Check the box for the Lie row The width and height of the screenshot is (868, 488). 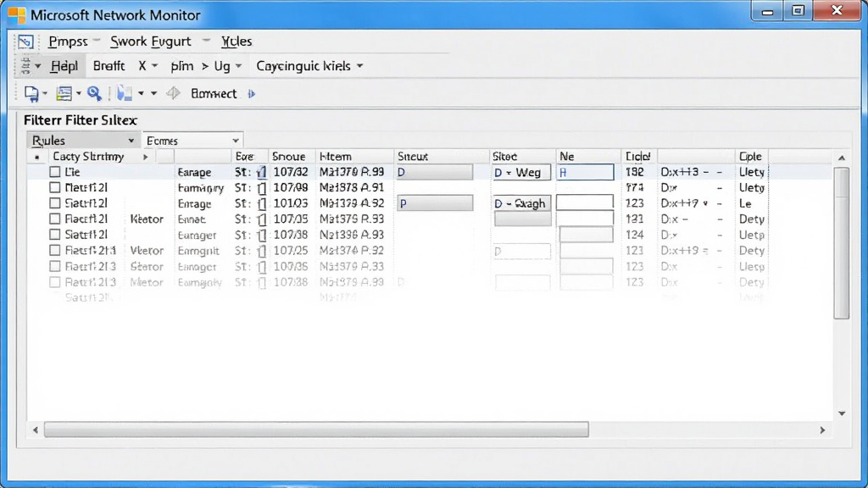tap(55, 172)
